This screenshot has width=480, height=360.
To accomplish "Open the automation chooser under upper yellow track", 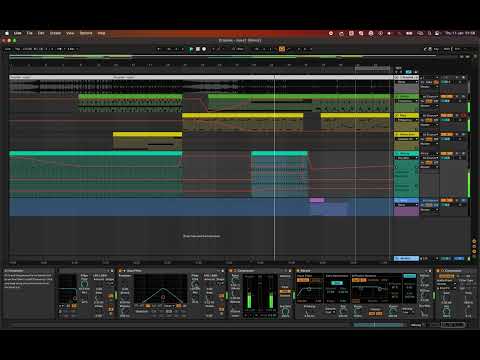I will point(407,120).
